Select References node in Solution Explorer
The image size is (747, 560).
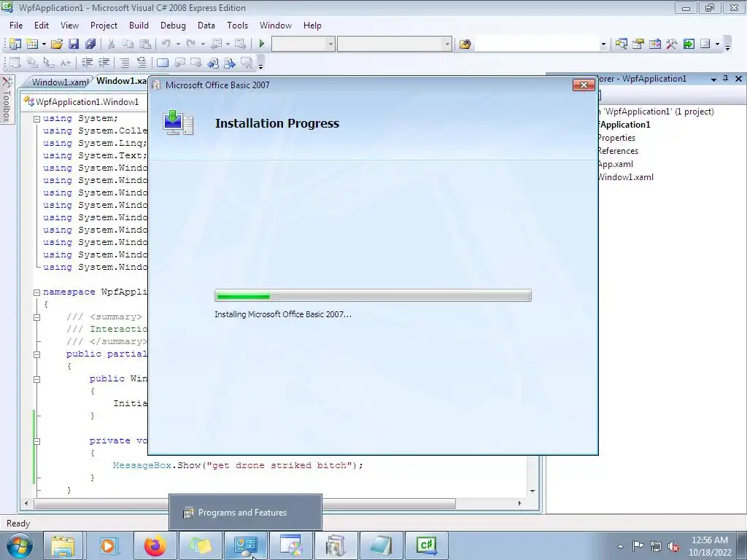618,151
